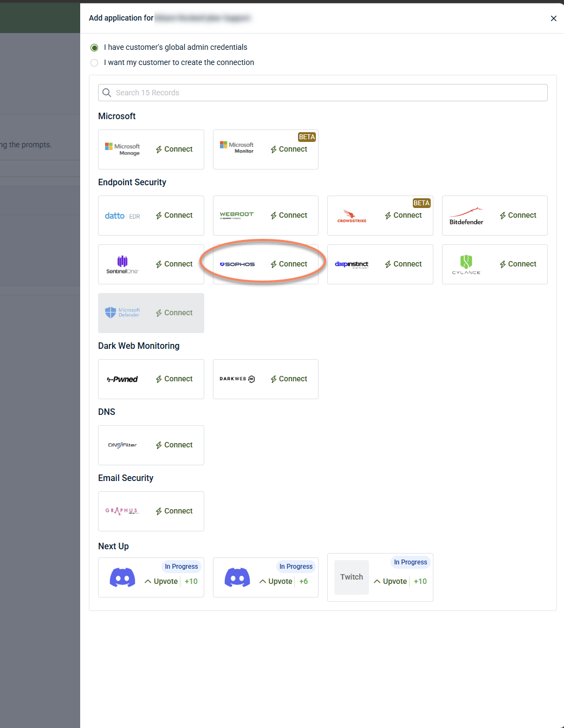Close the Add application dialog
Viewport: 564px width, 728px height.
point(554,18)
